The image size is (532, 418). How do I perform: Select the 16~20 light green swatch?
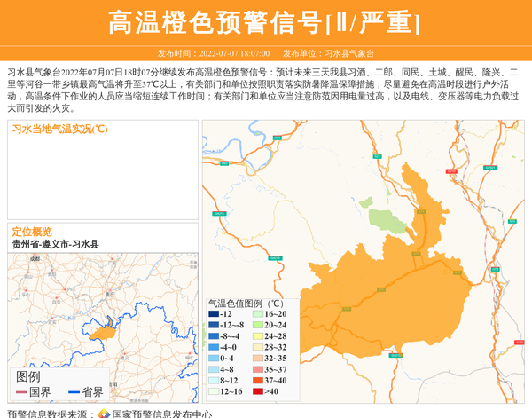pos(256,314)
